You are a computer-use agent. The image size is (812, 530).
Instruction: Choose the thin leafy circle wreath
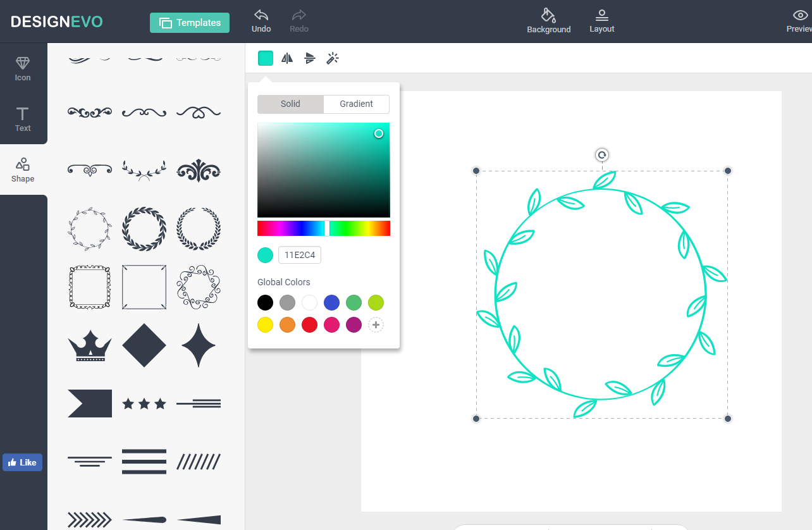pyautogui.click(x=90, y=228)
